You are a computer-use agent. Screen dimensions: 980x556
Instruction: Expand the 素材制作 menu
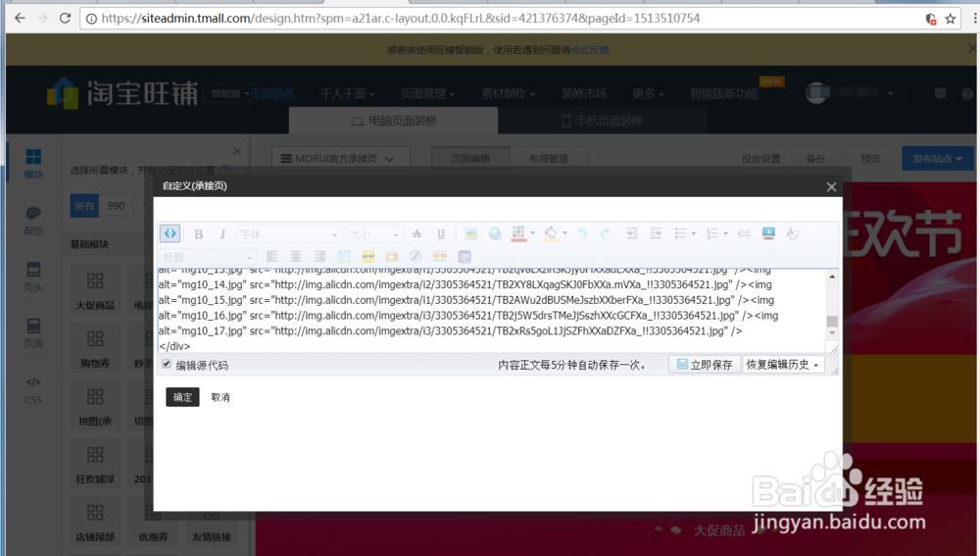click(508, 94)
